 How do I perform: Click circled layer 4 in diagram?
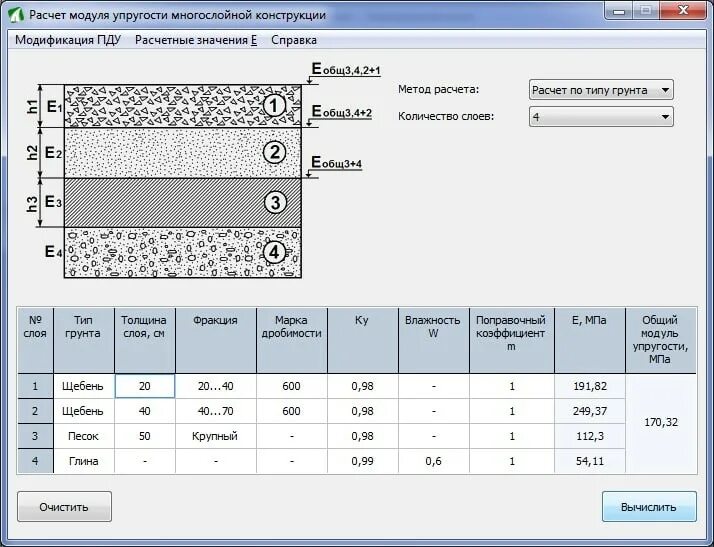[x=274, y=252]
